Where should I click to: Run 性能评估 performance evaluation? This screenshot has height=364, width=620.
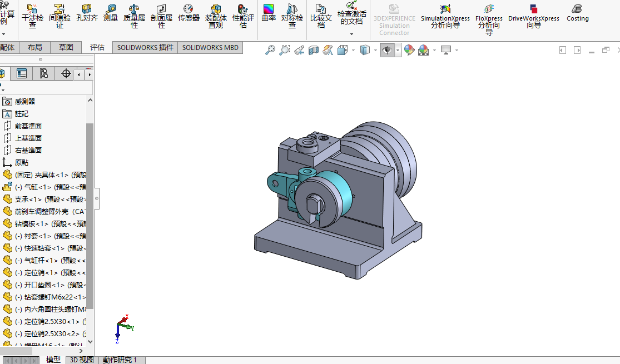(x=243, y=16)
